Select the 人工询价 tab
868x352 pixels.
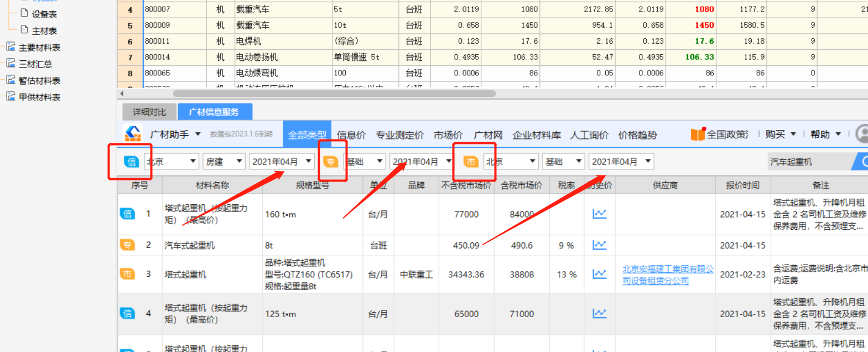coord(589,135)
